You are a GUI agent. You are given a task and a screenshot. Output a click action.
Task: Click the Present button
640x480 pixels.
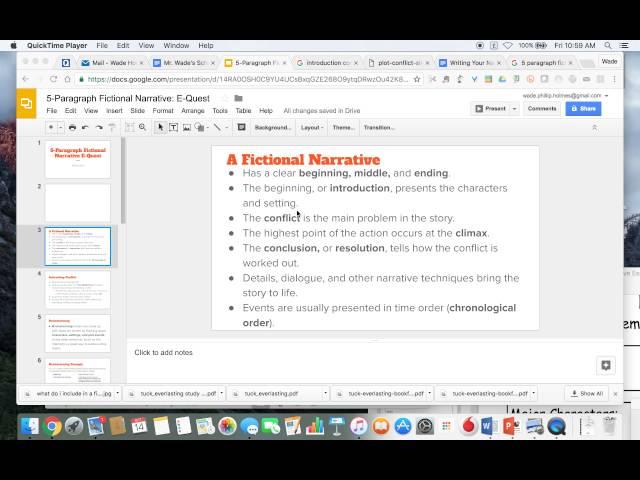point(490,109)
